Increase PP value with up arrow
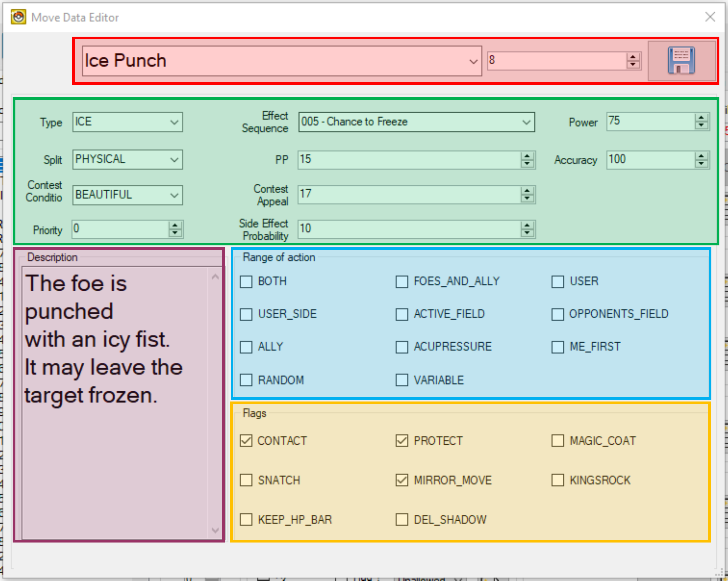Screen dimensions: 728x581 tap(527, 156)
